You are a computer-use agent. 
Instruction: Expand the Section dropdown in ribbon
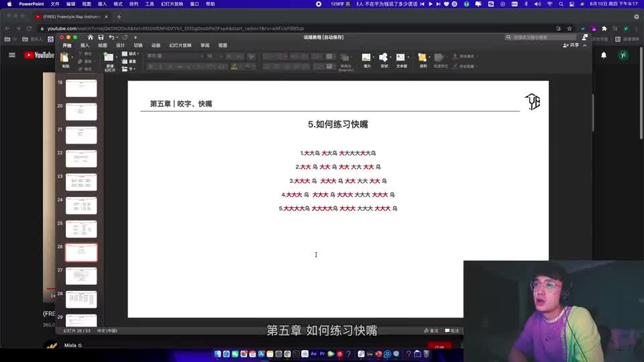click(128, 68)
